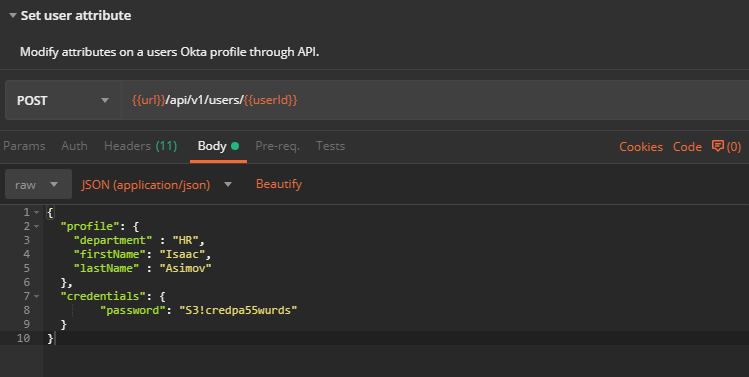Click the {{userId}} variable in the URL
The height and width of the screenshot is (377, 749).
pyautogui.click(x=270, y=100)
